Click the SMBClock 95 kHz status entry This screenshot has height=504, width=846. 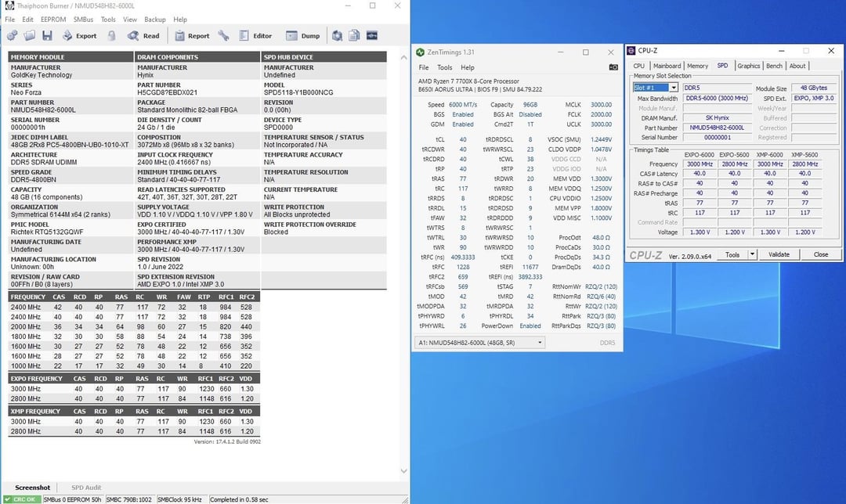click(x=179, y=499)
